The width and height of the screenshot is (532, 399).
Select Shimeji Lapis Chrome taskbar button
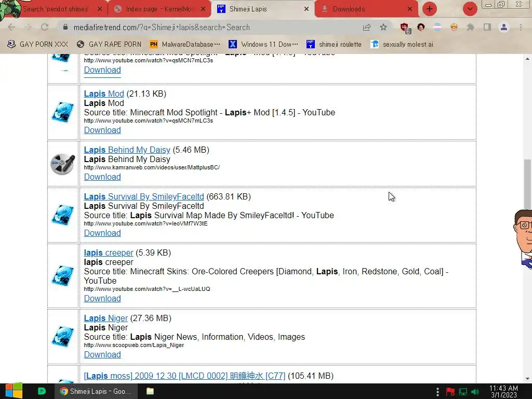96,391
